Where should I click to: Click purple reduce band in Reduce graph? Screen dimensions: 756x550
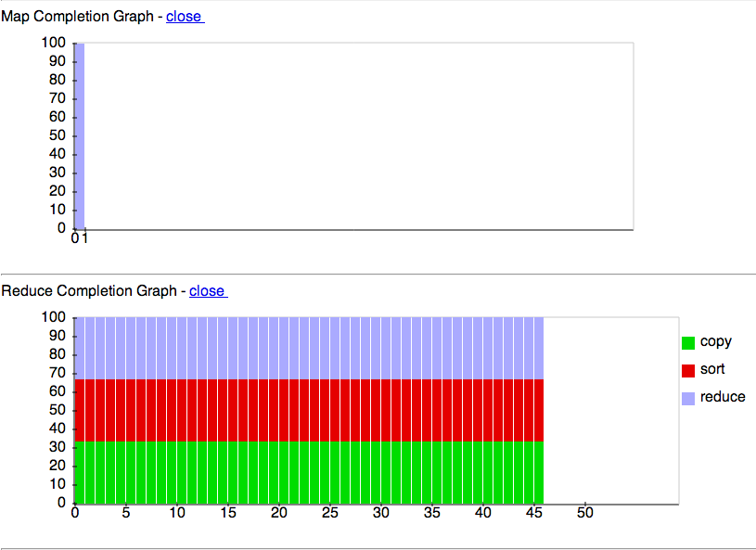coord(306,348)
